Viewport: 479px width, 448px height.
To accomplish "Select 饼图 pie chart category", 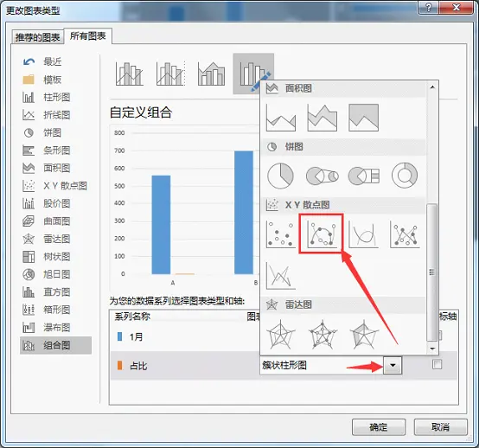I will click(x=55, y=133).
